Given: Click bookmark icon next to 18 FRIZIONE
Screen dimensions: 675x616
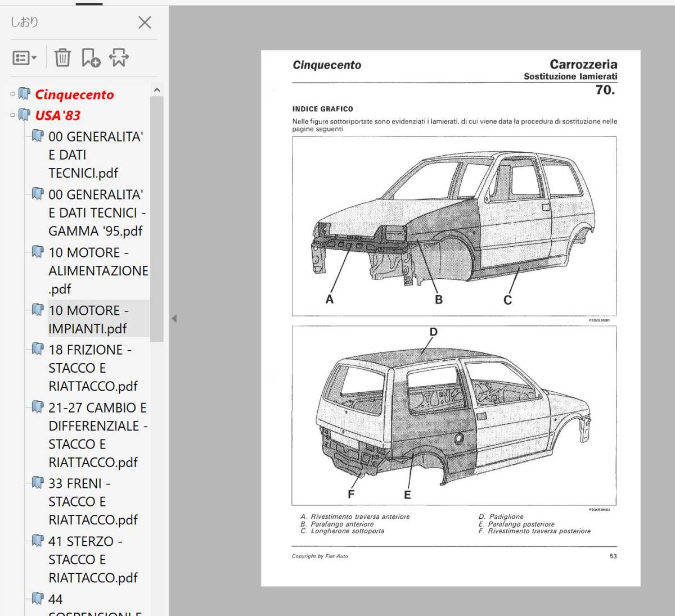Looking at the screenshot, I should point(38,348).
